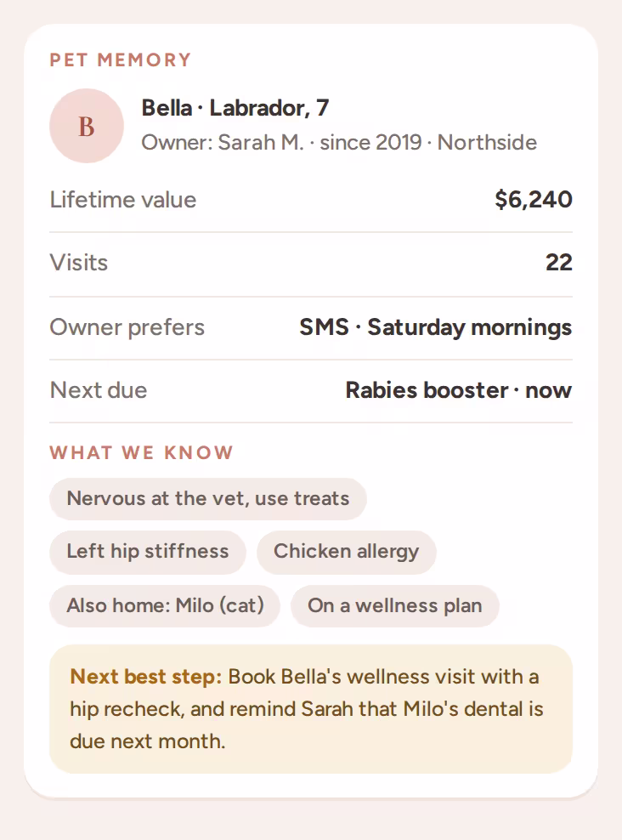Select the Nervous at the vet chip
Image resolution: width=622 pixels, height=840 pixels.
207,499
